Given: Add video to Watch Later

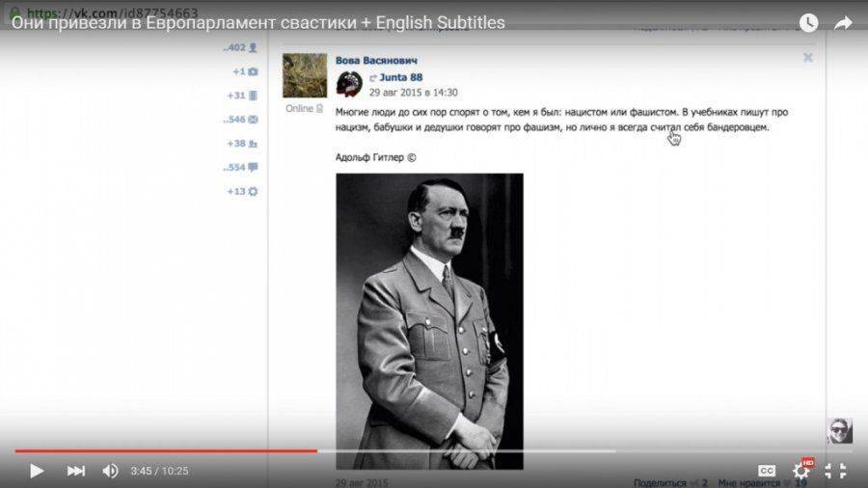Looking at the screenshot, I should coord(808,23).
